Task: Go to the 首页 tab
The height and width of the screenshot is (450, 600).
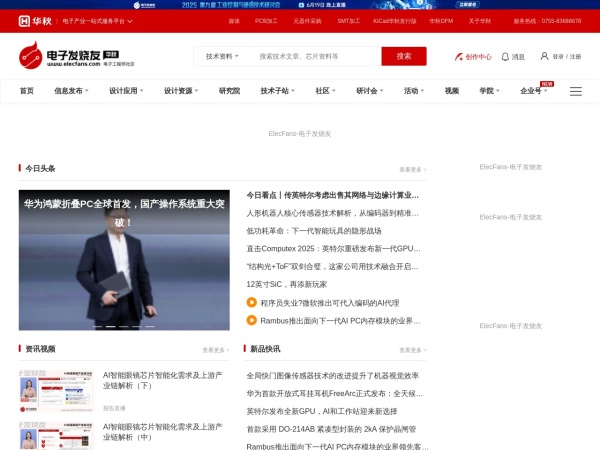Action: [27, 91]
